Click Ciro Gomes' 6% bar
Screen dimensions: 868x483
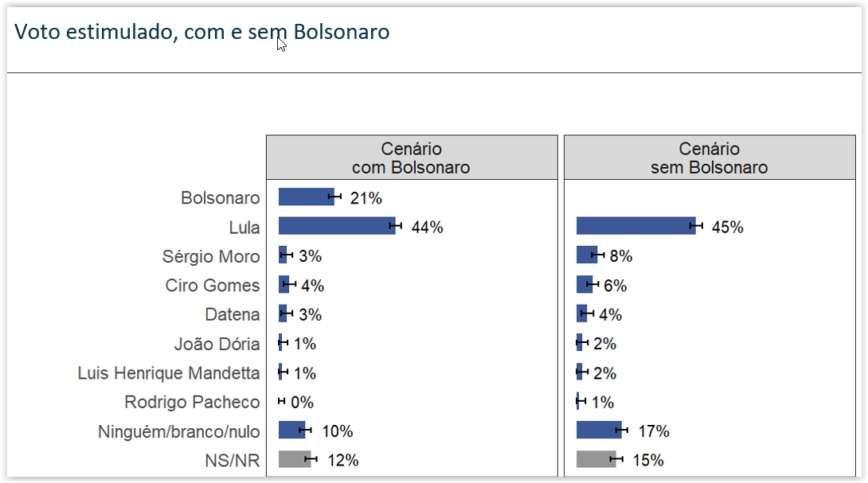(584, 285)
